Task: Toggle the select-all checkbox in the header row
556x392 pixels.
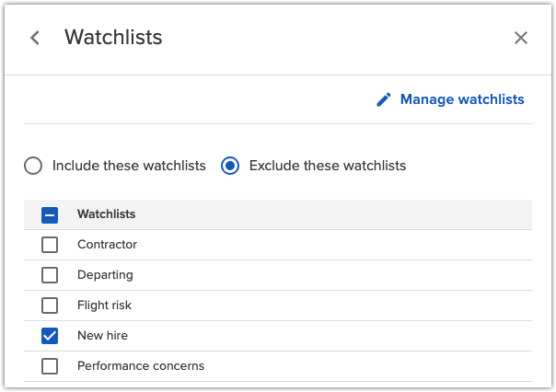Action: (50, 214)
